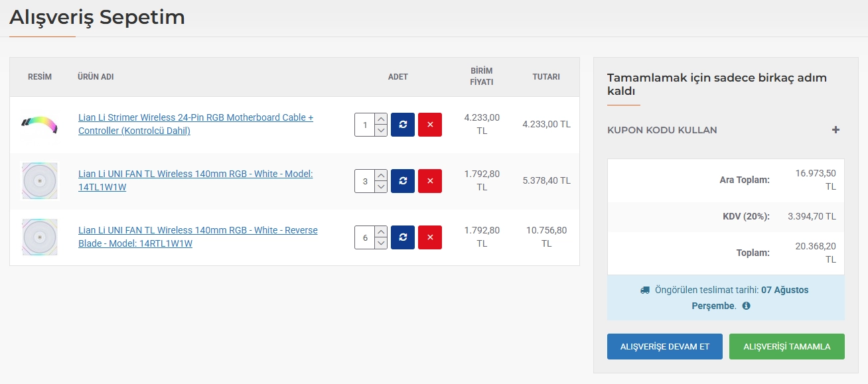Delete 14TL1W1W white fan from cart
Image resolution: width=868 pixels, height=384 pixels.
click(x=430, y=180)
